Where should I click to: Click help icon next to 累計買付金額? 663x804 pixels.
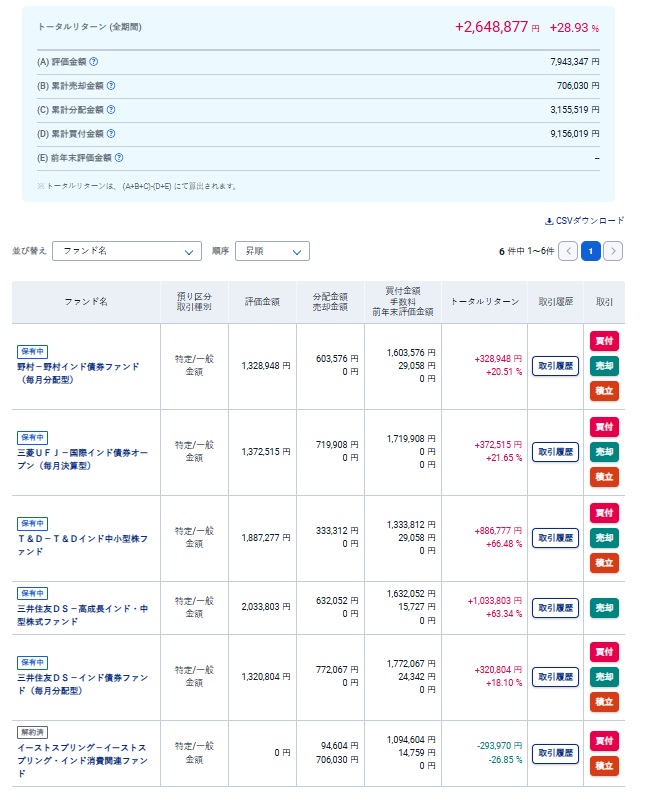pos(111,133)
